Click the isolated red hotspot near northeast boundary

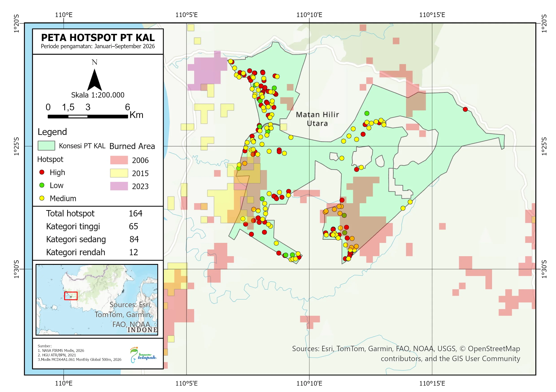[465, 109]
